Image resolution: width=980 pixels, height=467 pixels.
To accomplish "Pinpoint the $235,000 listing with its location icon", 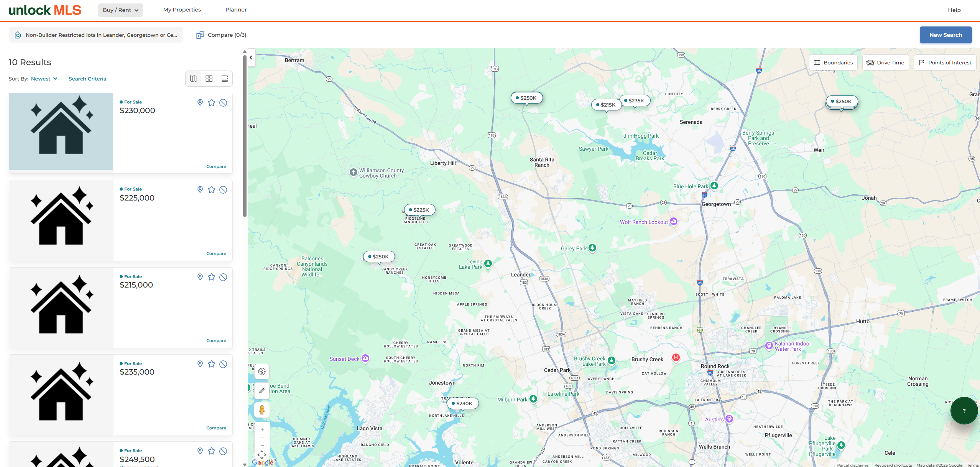I will 200,364.
